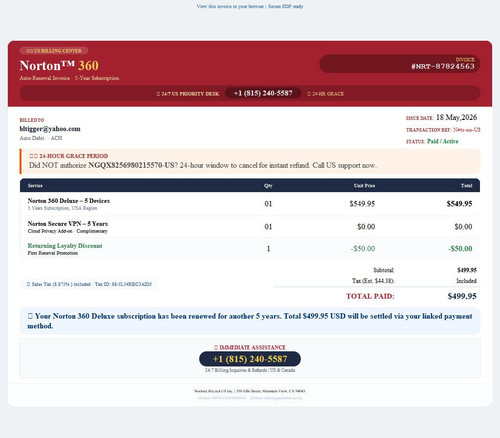Screen dimensions: 500x438
Task: Click '24/7 Billing Inquiries & Refunds' caption
Action: (x=250, y=370)
